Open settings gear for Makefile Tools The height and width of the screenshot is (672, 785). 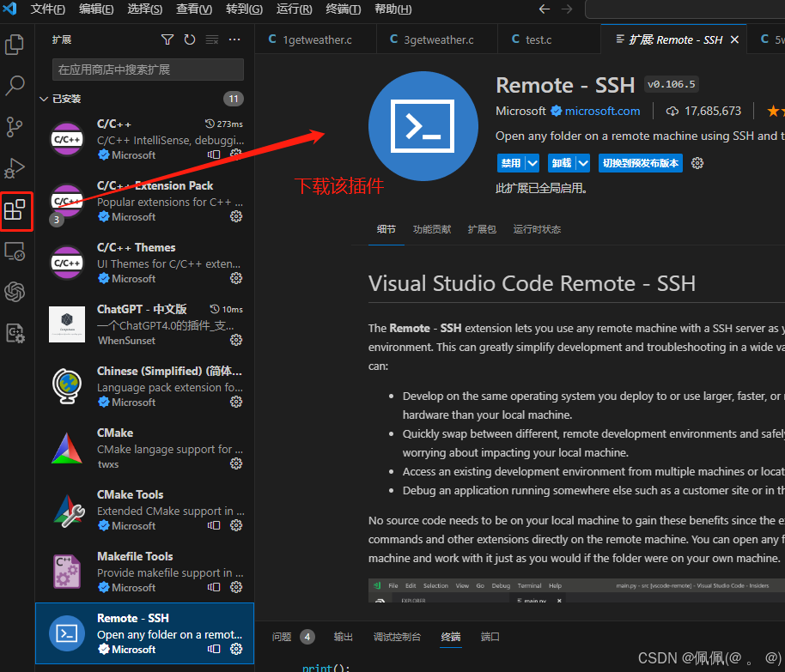[236, 587]
